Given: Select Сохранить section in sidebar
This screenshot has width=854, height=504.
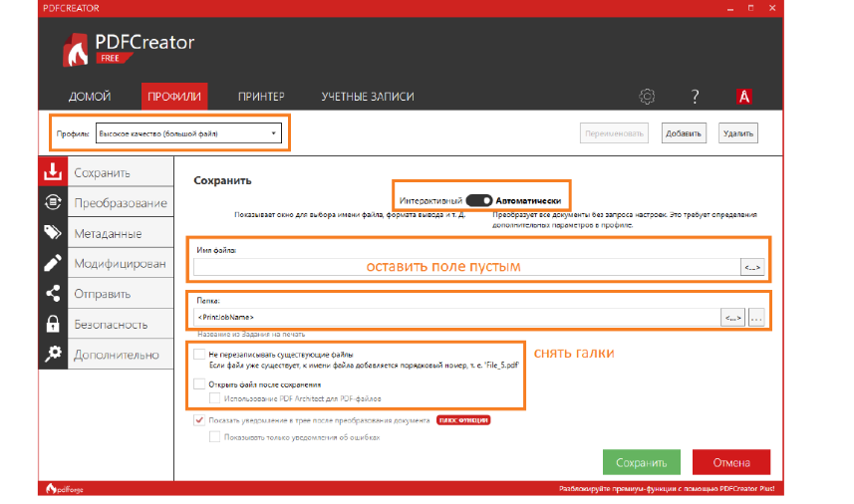Looking at the screenshot, I should [x=121, y=172].
